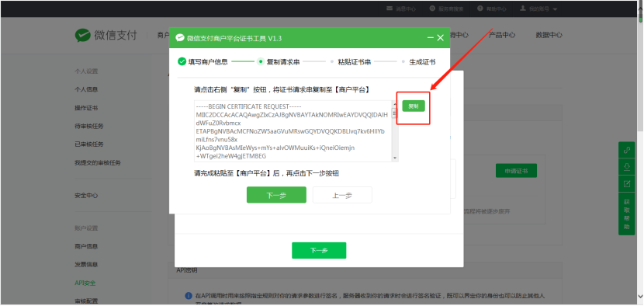Open 帮助中心 in the top bar
The width and height of the screenshot is (644, 306).
pyautogui.click(x=492, y=9)
